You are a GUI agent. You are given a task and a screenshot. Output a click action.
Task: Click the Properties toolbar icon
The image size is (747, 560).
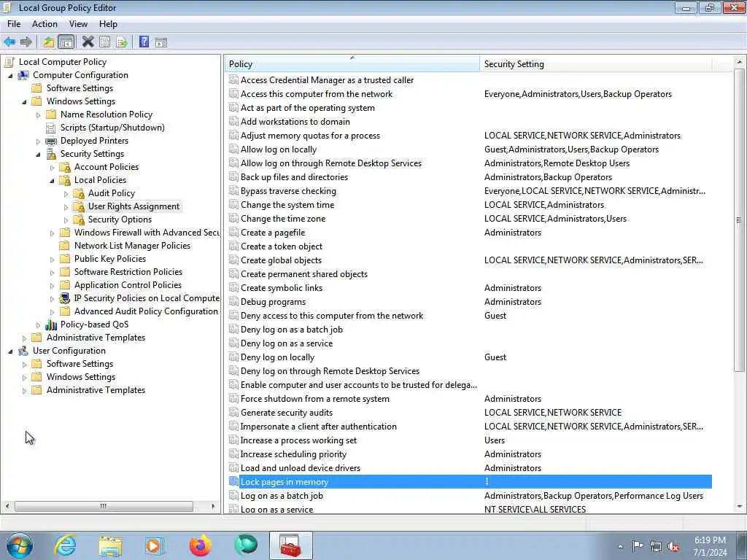[105, 42]
